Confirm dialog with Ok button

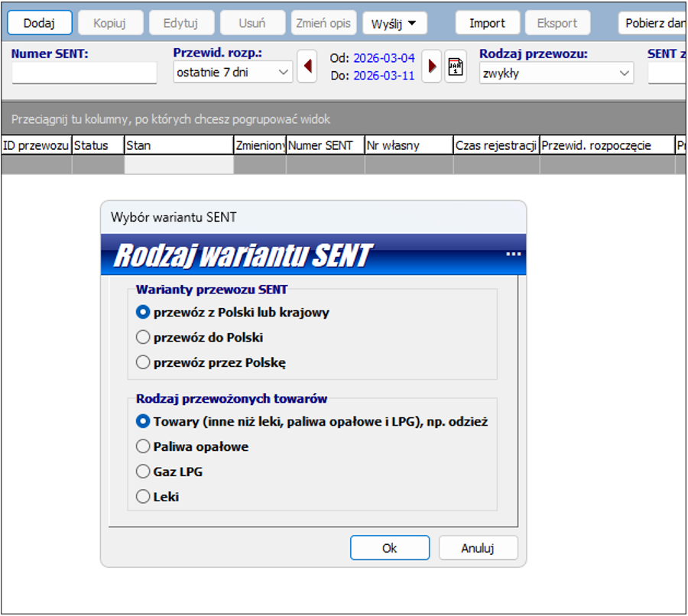coord(390,548)
